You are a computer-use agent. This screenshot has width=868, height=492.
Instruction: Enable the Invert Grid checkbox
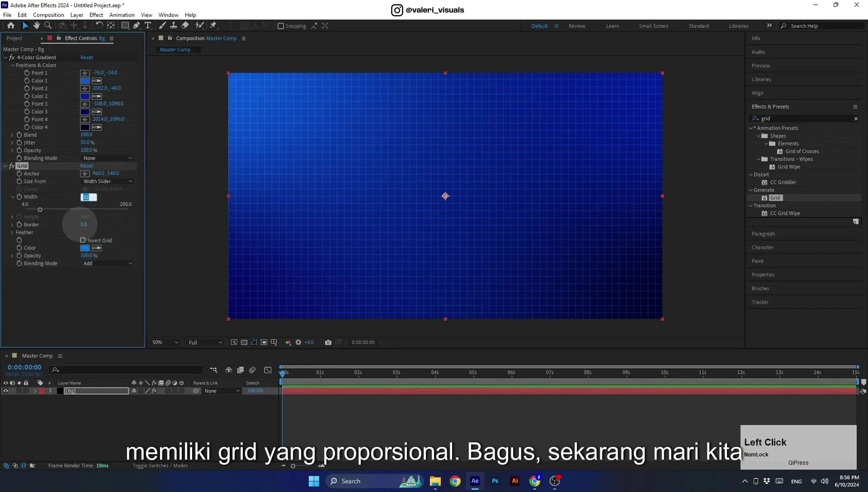pyautogui.click(x=83, y=240)
